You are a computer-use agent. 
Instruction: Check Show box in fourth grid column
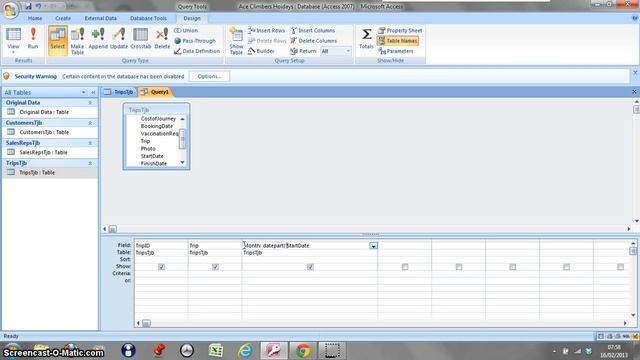(405, 267)
